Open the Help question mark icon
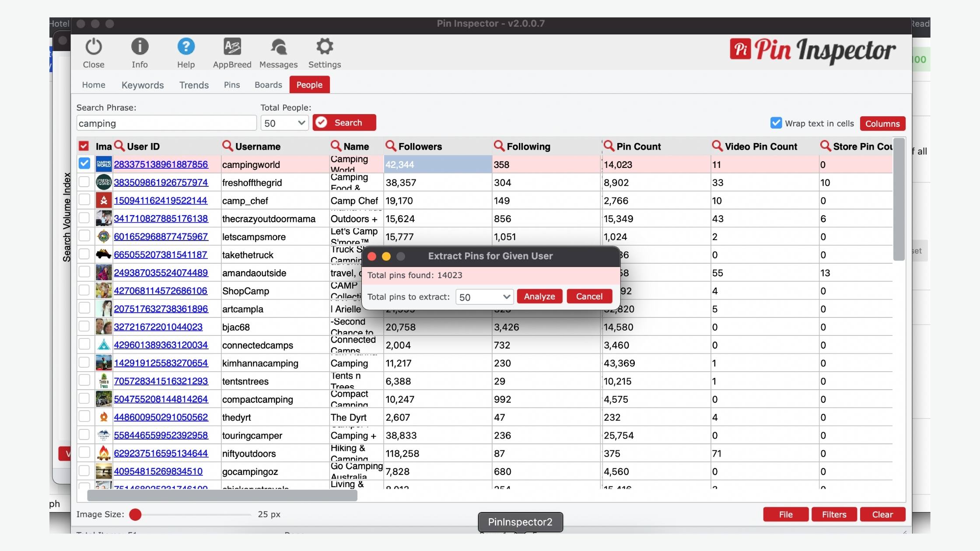The image size is (980, 551). point(186,46)
